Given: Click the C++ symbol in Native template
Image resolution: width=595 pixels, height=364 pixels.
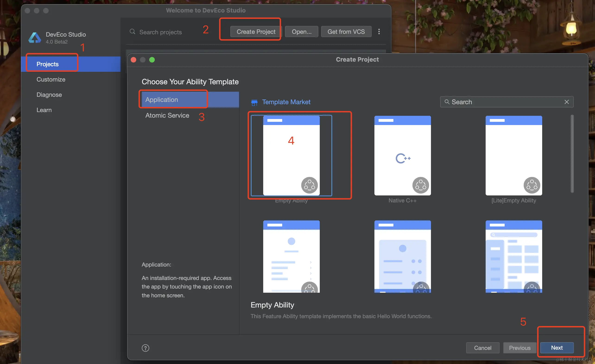Looking at the screenshot, I should point(403,158).
